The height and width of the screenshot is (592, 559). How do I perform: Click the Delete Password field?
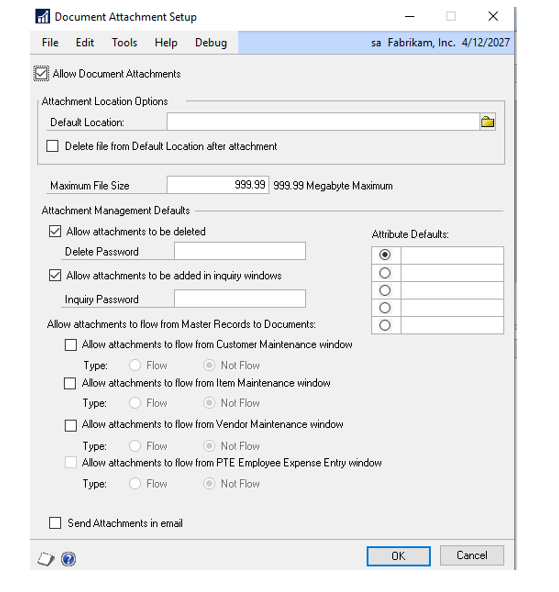click(240, 251)
